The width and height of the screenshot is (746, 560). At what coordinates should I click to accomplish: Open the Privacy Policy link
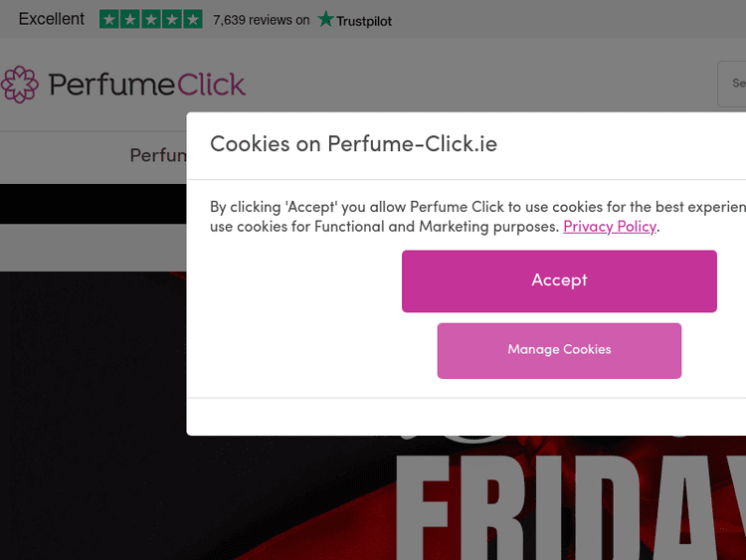tap(610, 227)
